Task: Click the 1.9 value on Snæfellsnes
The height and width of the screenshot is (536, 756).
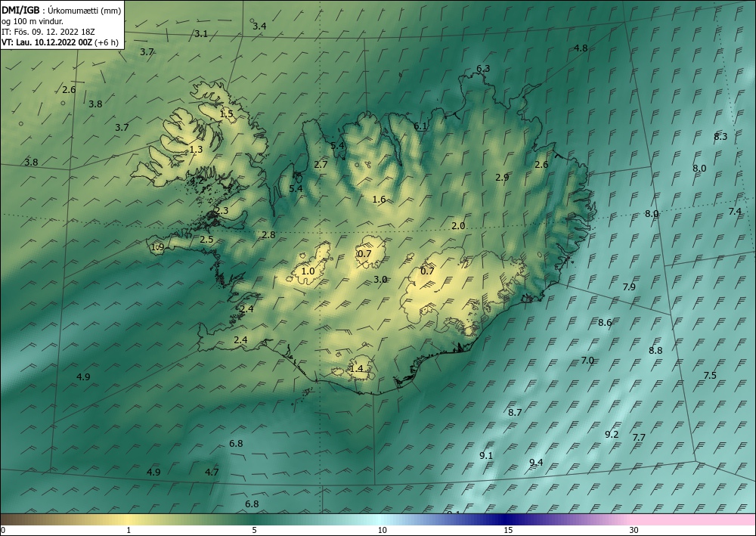Action: [158, 247]
